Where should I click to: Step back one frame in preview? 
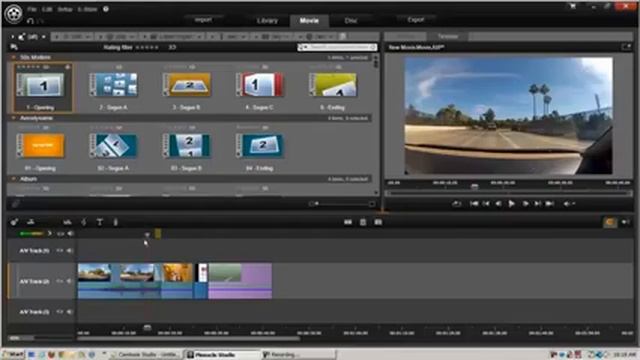pos(498,203)
